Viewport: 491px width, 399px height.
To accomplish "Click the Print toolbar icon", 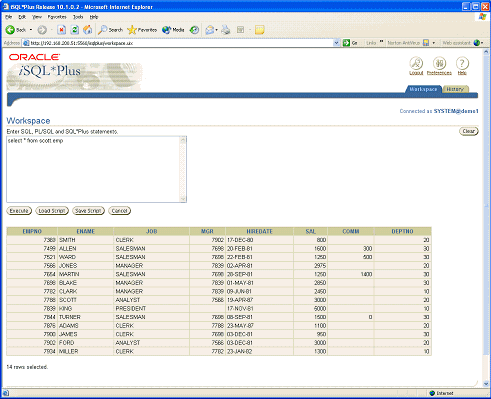I will [226, 30].
